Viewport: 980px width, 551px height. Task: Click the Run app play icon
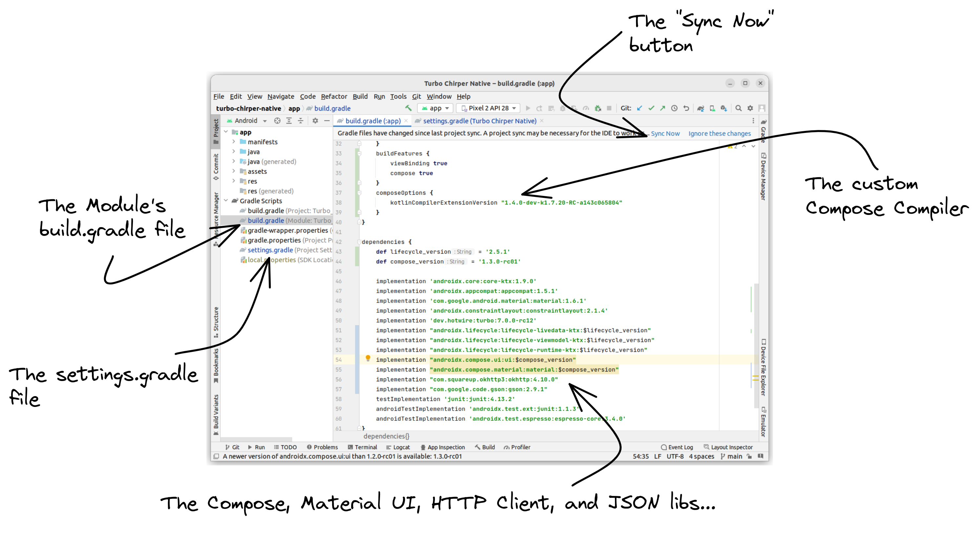(528, 108)
